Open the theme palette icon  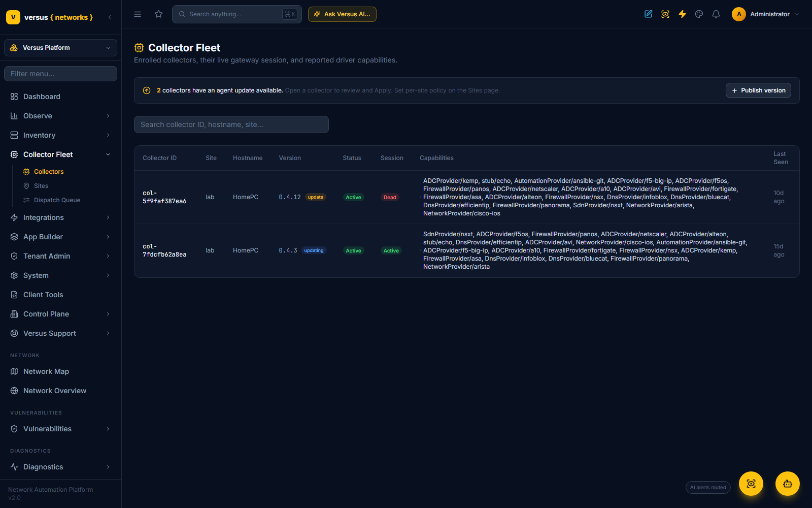click(699, 14)
